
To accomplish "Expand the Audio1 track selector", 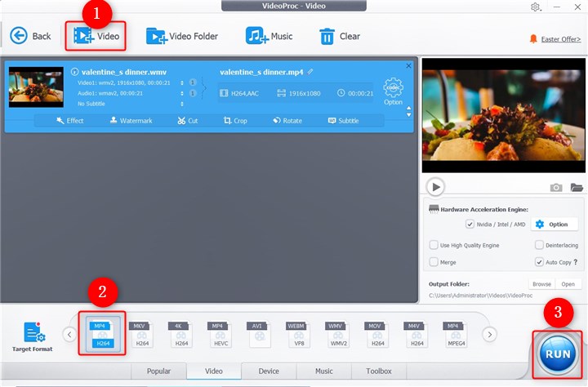I will click(182, 93).
